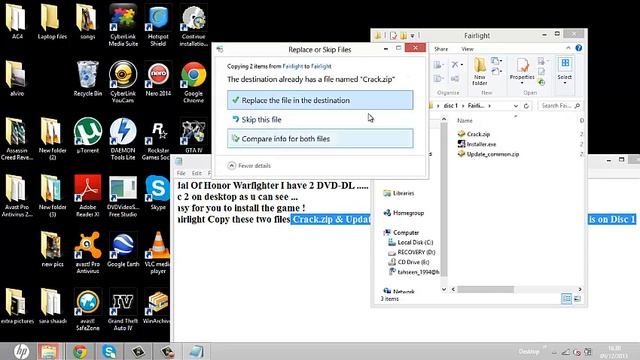Open Hotspot Shield desktop shortcut
The image size is (640, 360).
(x=158, y=25)
